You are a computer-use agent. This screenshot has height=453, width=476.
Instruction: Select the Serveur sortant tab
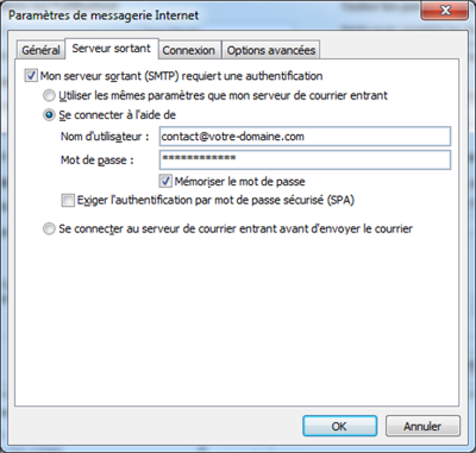111,49
